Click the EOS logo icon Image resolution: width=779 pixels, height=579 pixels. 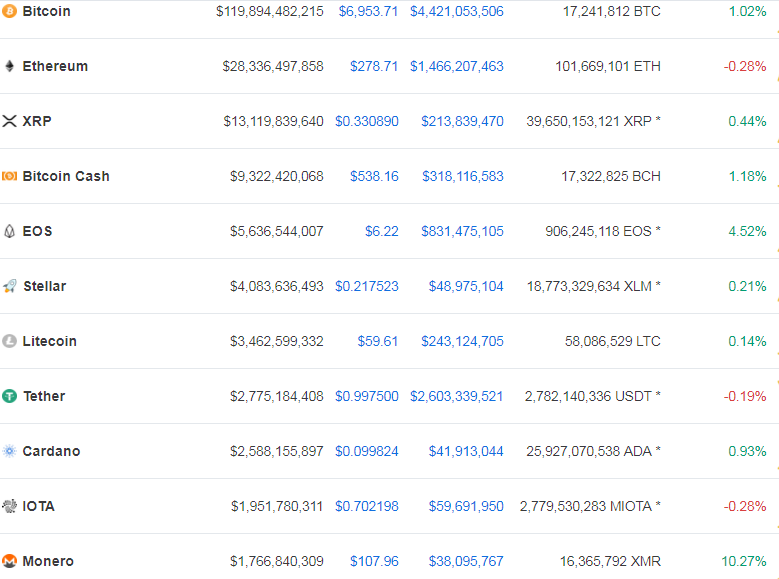[9, 231]
